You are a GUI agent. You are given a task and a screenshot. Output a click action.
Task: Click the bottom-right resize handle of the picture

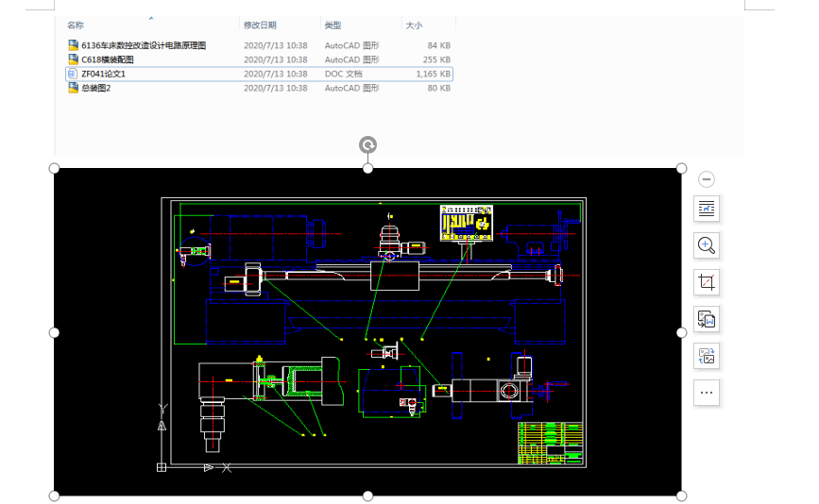click(x=681, y=496)
